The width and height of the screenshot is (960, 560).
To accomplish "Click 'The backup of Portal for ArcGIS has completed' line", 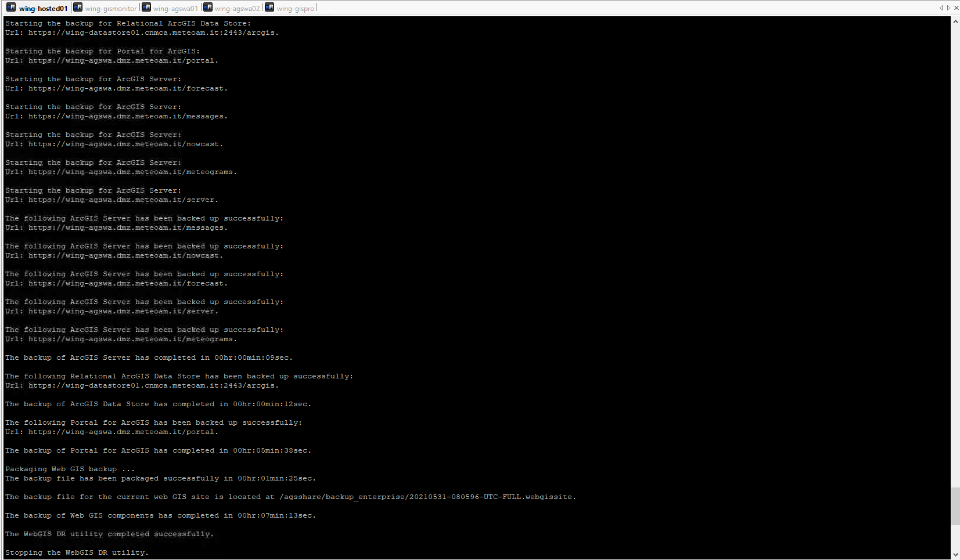I will click(159, 450).
